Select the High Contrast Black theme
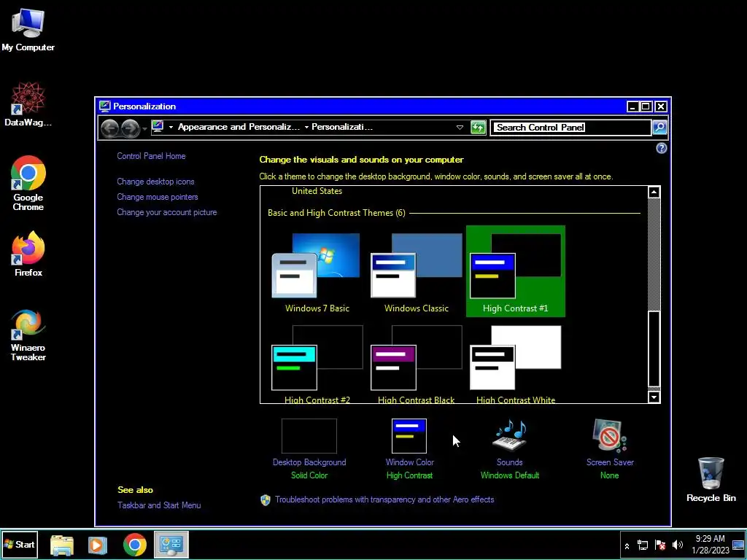Viewport: 747px width, 560px height. click(x=417, y=365)
